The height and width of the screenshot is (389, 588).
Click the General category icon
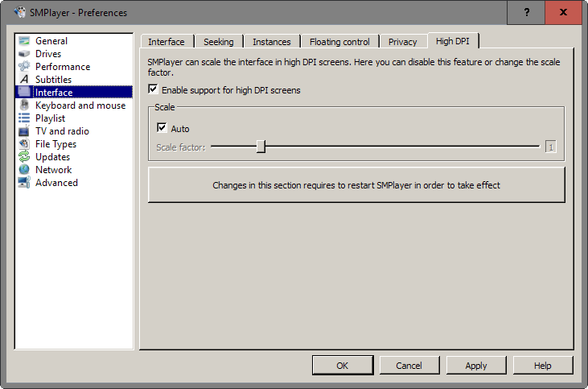tap(24, 40)
